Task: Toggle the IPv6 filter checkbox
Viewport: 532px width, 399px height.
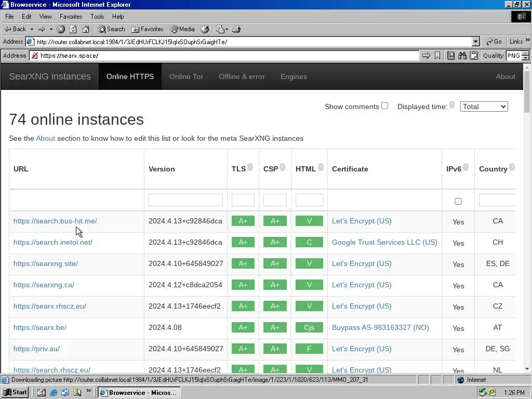Action: pyautogui.click(x=458, y=201)
